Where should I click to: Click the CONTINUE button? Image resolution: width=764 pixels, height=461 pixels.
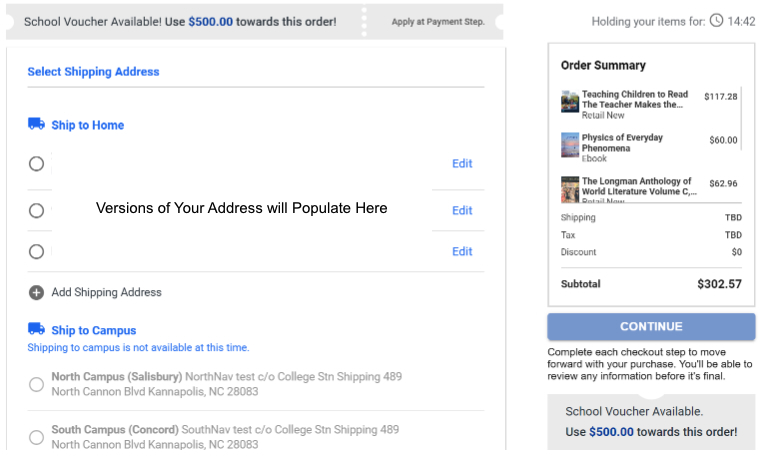tap(651, 327)
